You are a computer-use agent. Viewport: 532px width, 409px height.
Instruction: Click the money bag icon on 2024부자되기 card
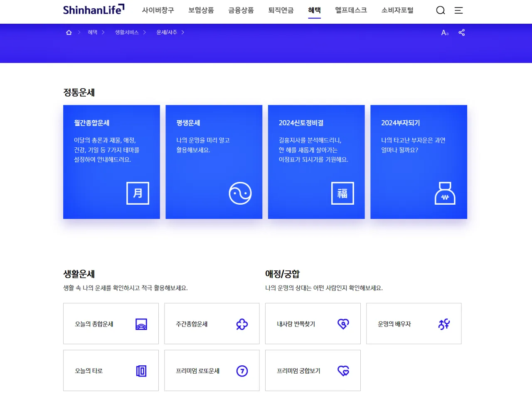pyautogui.click(x=445, y=193)
